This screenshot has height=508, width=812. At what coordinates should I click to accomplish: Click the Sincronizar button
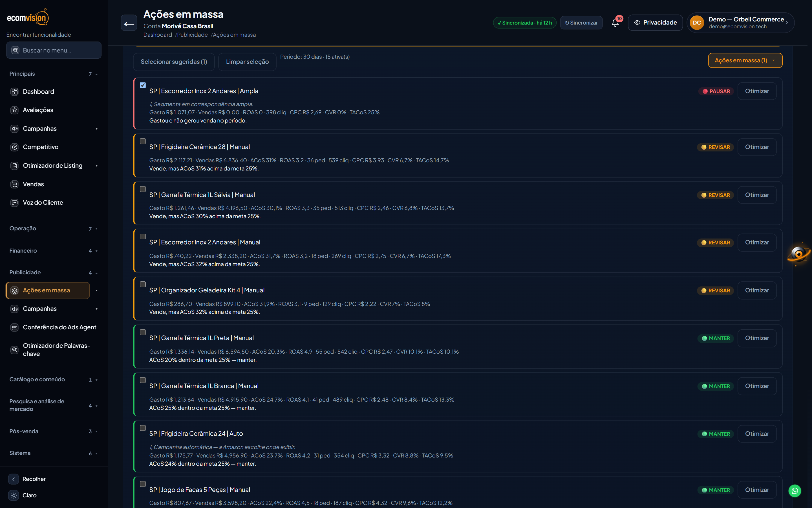click(581, 23)
